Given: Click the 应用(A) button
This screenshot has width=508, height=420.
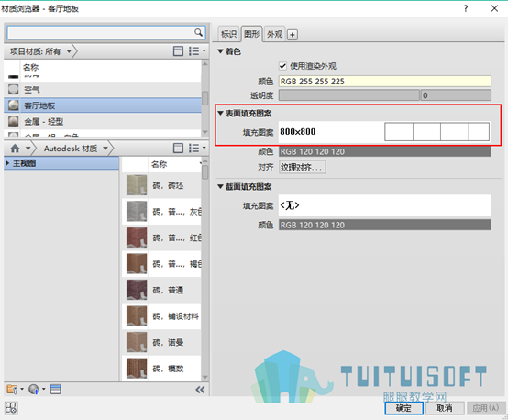Looking at the screenshot, I should coord(485,408).
